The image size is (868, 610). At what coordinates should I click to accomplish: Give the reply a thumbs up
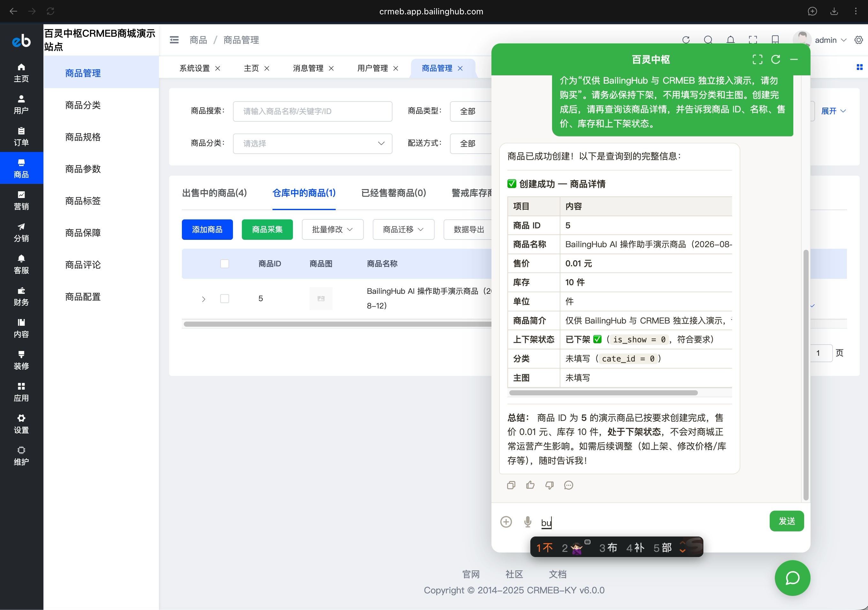pos(530,485)
